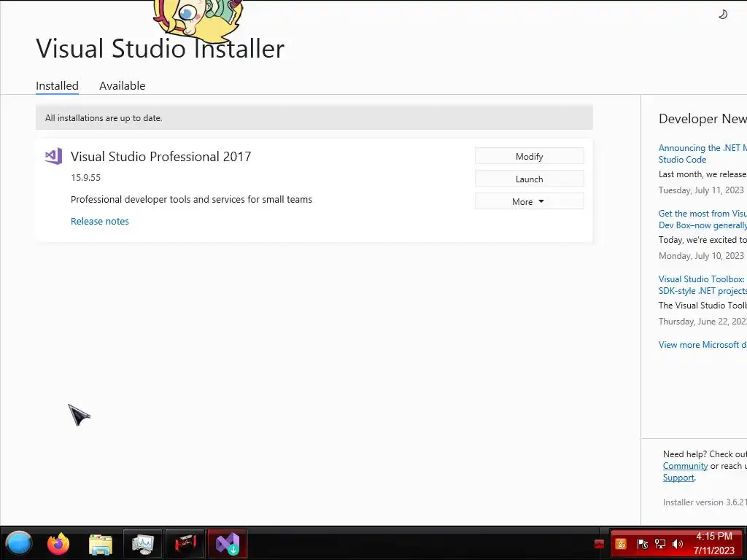747x560 pixels.
Task: Click the 'Visual Studio Installer' heading
Action: (x=160, y=49)
